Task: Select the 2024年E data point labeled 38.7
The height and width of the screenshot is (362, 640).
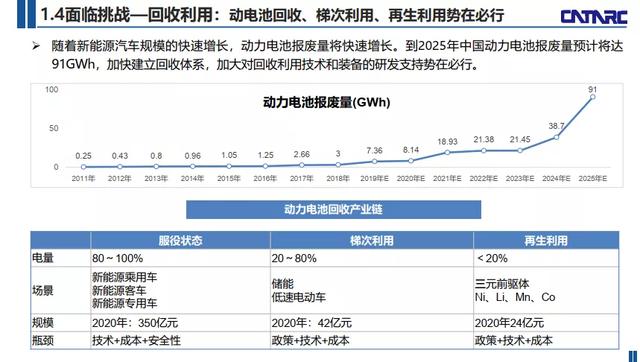Action: 556,137
